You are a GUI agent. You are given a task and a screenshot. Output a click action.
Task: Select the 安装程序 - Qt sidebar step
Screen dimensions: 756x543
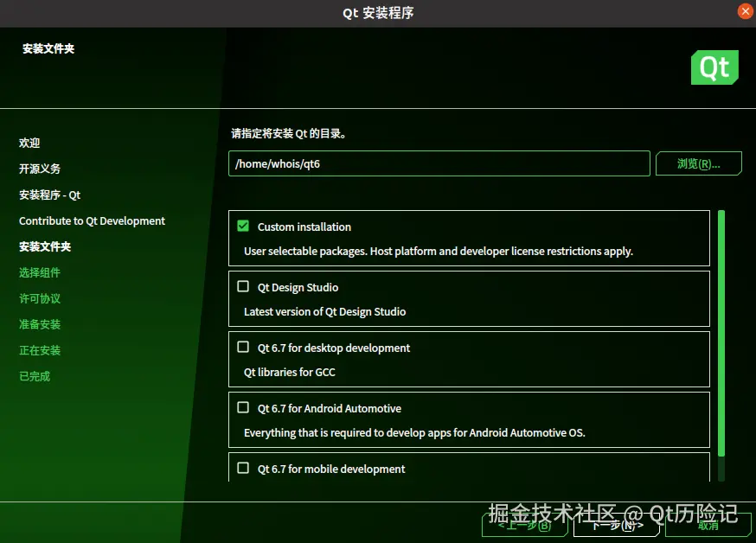pyautogui.click(x=49, y=195)
